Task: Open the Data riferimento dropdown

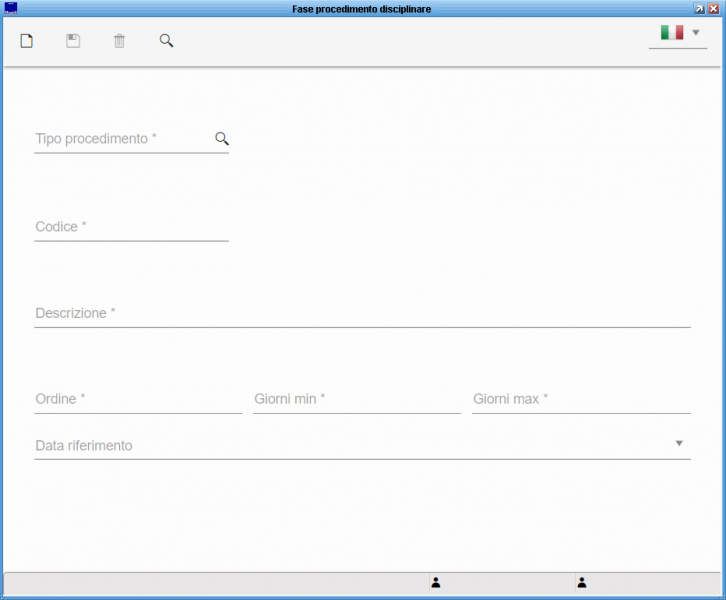Action: point(363,445)
